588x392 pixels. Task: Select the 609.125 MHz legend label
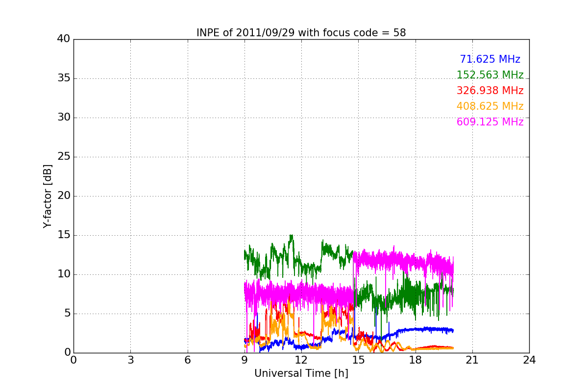pos(490,122)
